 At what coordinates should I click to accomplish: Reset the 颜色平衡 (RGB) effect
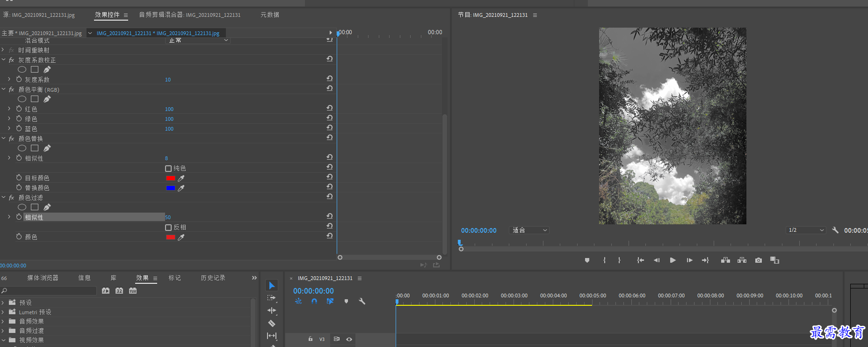click(x=330, y=89)
